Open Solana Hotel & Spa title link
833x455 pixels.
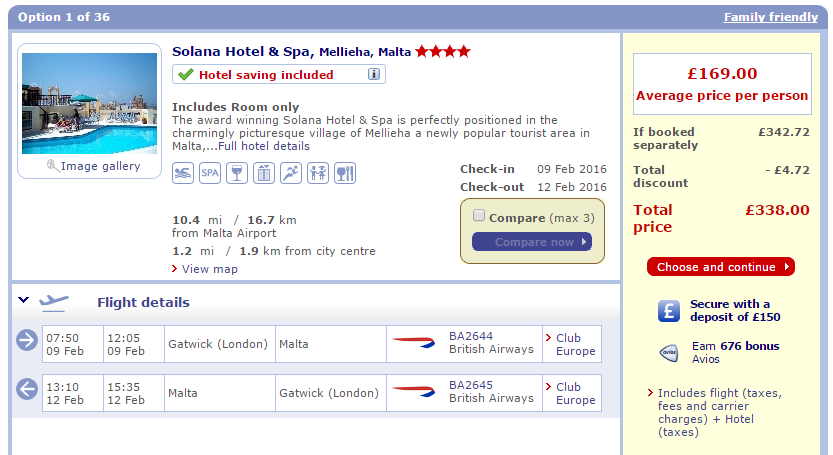(x=291, y=52)
